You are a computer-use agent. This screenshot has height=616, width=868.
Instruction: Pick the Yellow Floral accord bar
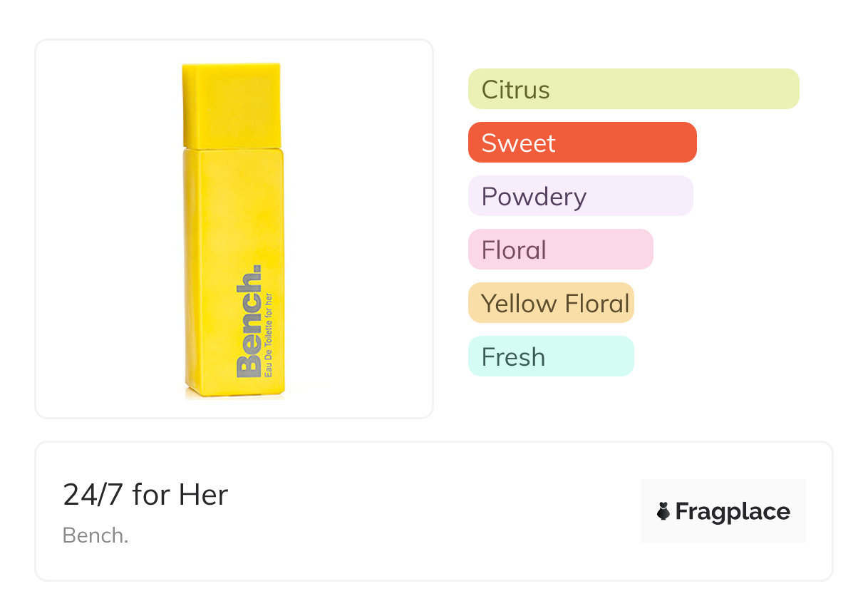tap(550, 303)
